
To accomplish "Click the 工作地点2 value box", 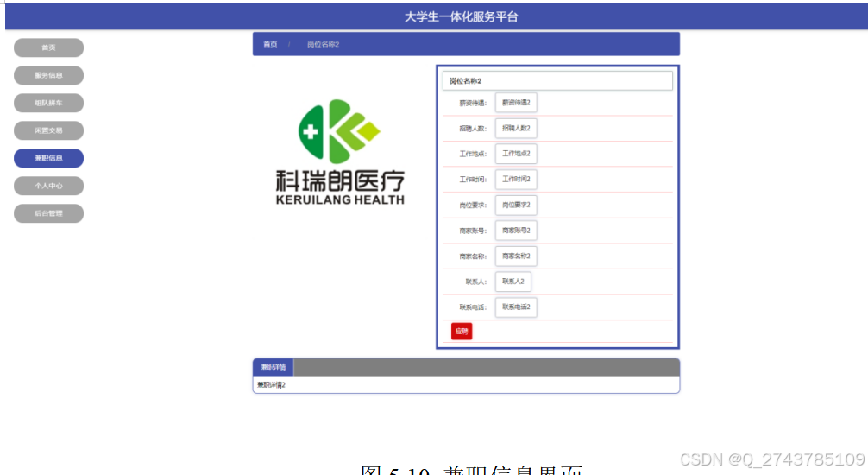I will coord(516,154).
